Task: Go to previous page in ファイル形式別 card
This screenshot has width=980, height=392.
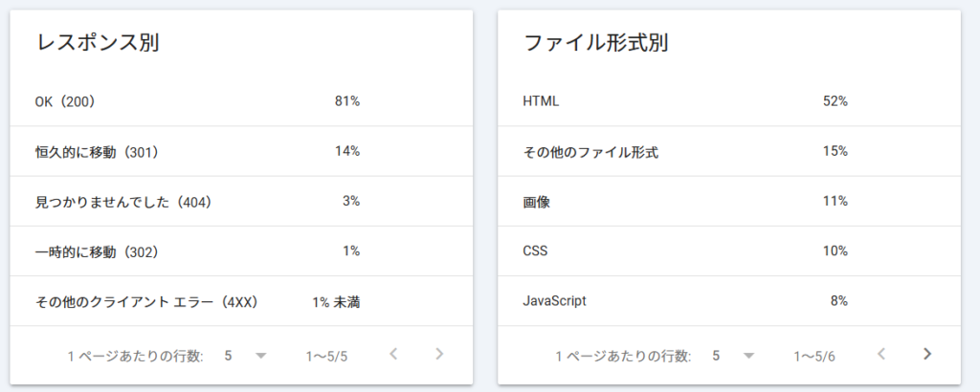Action: (881, 355)
